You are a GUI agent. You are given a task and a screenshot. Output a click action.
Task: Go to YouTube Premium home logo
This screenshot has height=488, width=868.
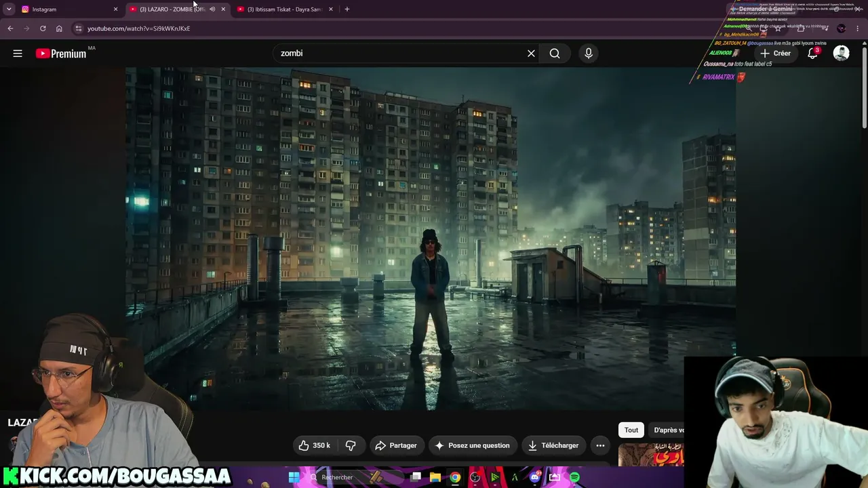[61, 54]
